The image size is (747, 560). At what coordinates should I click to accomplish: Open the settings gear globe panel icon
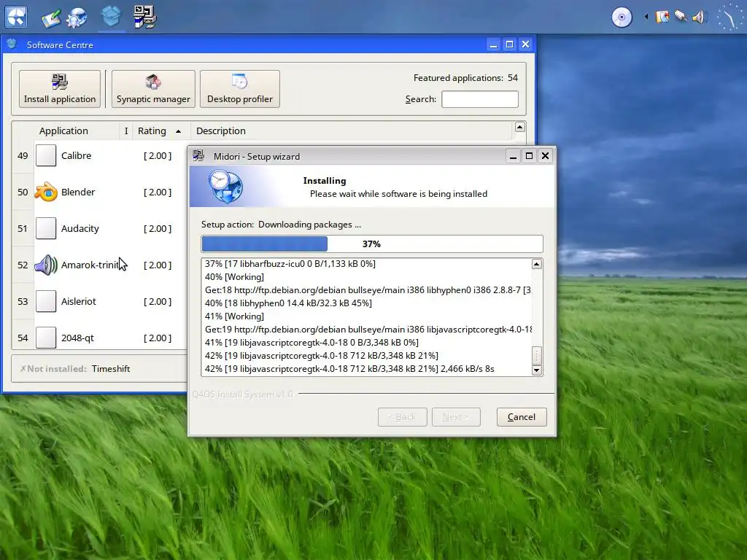click(x=76, y=17)
